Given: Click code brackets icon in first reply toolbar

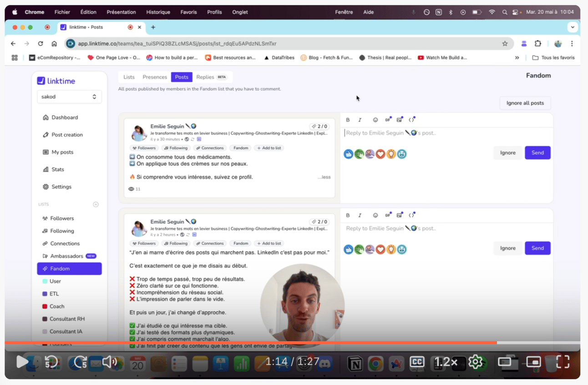Looking at the screenshot, I should pos(411,120).
